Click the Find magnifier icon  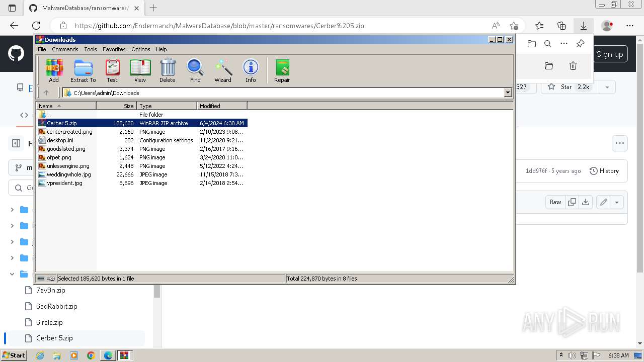195,70
